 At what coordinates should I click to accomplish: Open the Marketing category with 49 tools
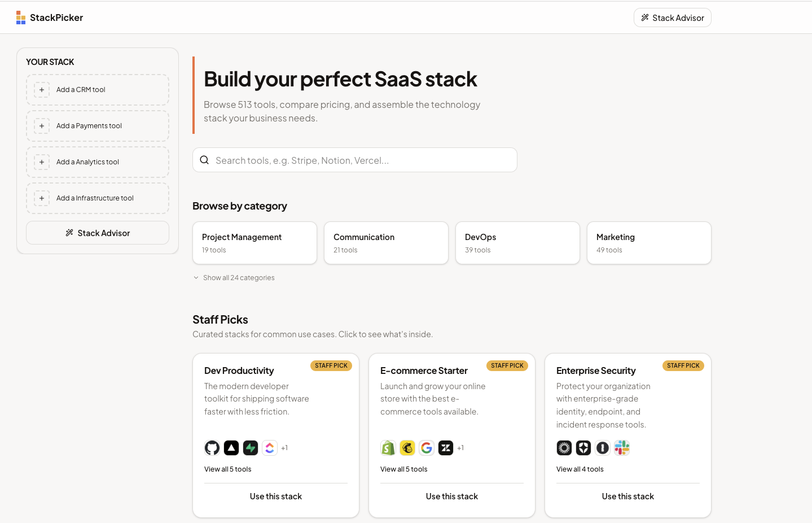pos(648,243)
